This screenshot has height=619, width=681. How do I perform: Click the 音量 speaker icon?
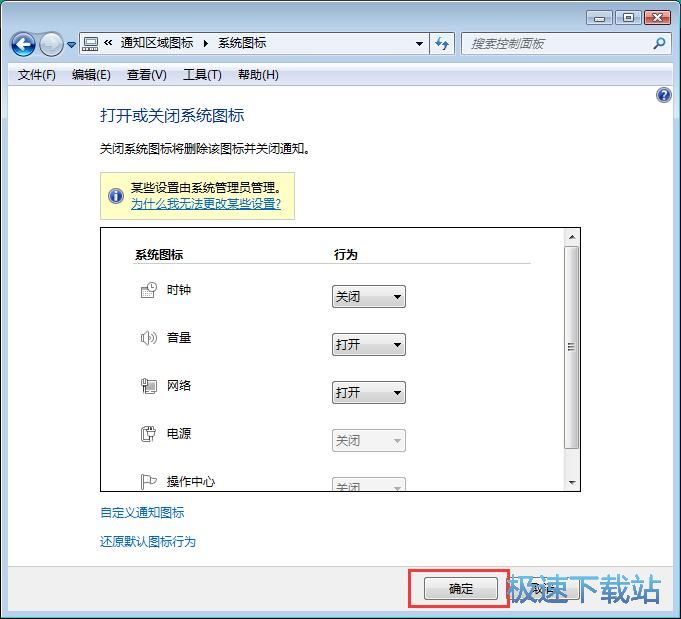pyautogui.click(x=149, y=338)
